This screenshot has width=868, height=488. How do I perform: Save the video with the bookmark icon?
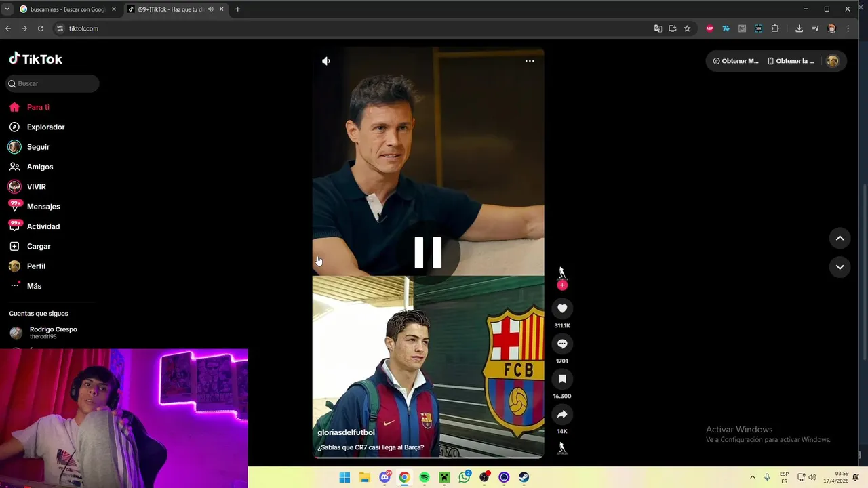[x=562, y=379]
